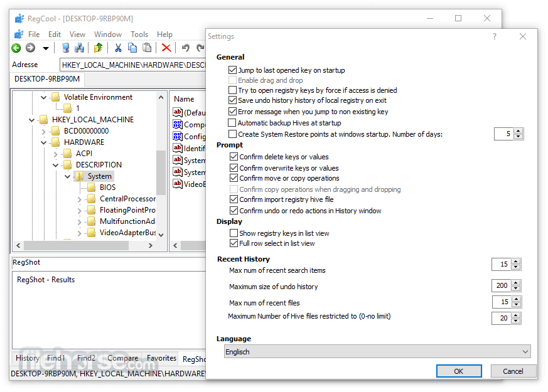The image size is (548, 392).
Task: Open the File menu
Action: point(34,34)
